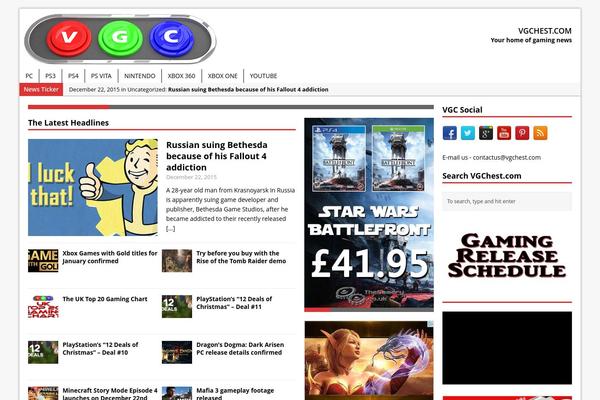Open Minecraft Story Mode Episode 4 article

110,394
